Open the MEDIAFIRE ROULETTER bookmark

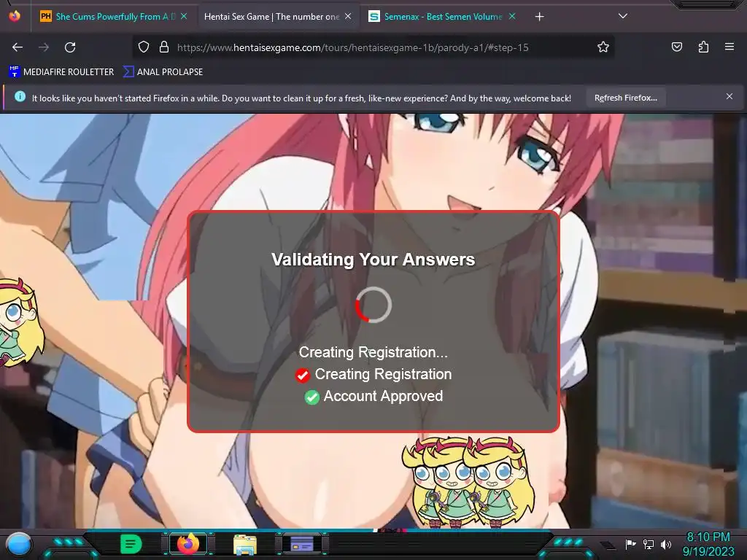pos(61,72)
